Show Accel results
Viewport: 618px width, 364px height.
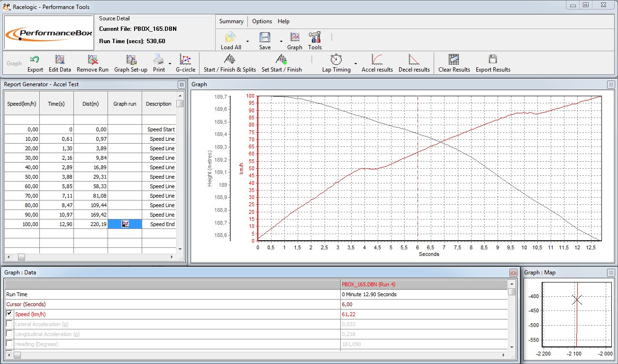pos(377,60)
